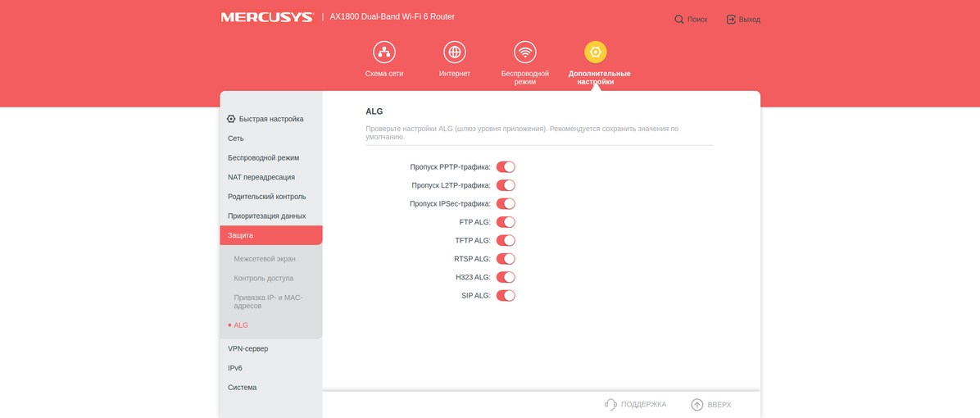Expand the Сеть sidebar section
Image resolution: width=980 pixels, height=418 pixels.
coord(236,139)
